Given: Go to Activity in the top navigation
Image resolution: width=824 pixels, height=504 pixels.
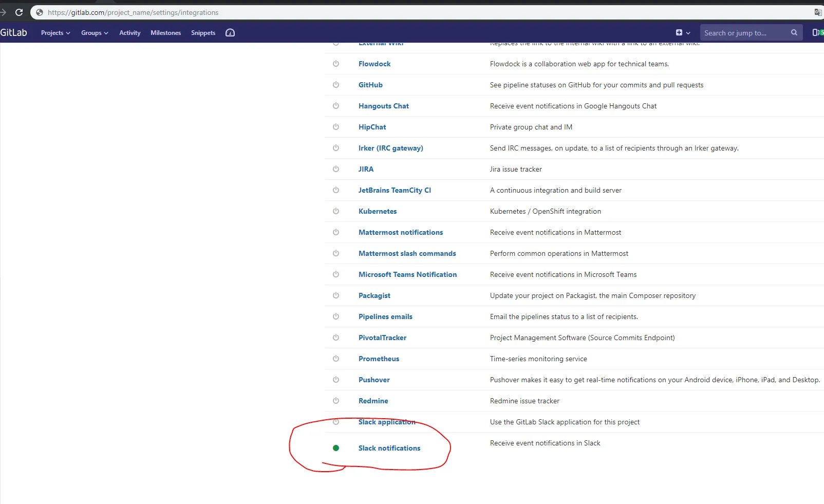Looking at the screenshot, I should click(x=130, y=33).
